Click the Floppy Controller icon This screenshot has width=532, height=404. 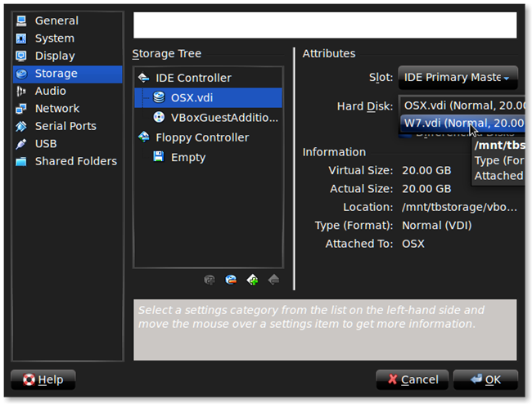(x=144, y=137)
